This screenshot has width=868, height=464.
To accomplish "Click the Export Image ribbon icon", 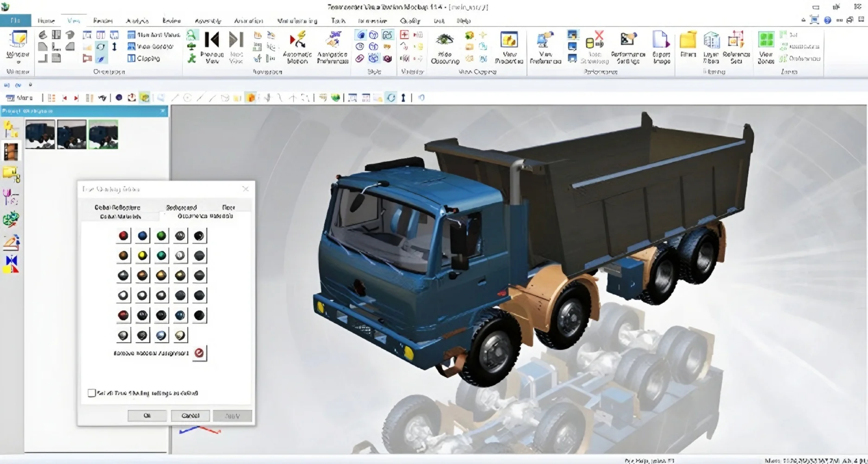I will (660, 41).
